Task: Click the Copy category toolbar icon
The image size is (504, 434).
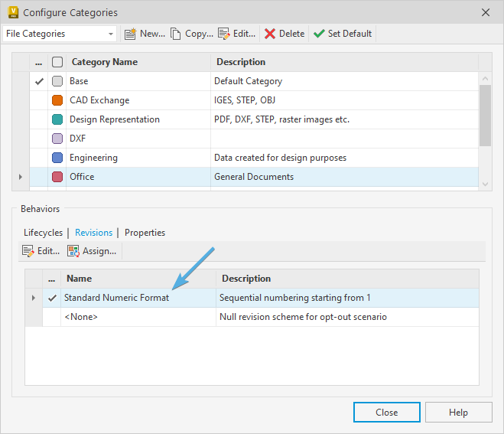Action: 176,34
